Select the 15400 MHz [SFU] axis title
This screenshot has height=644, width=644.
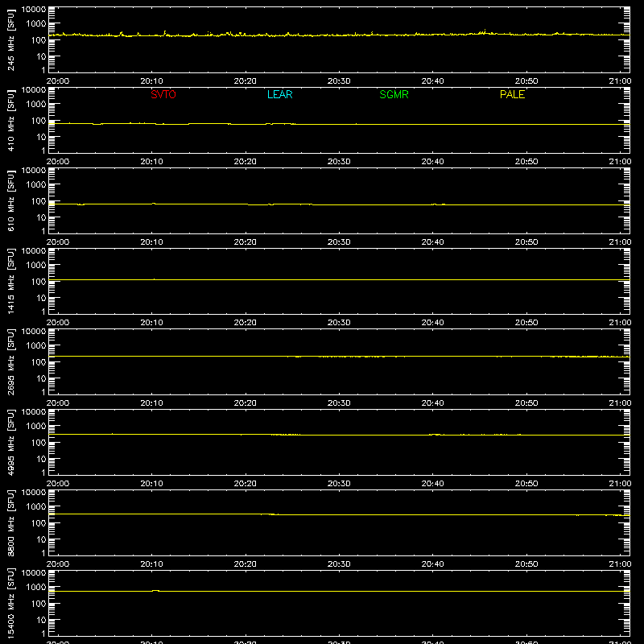coord(11,603)
